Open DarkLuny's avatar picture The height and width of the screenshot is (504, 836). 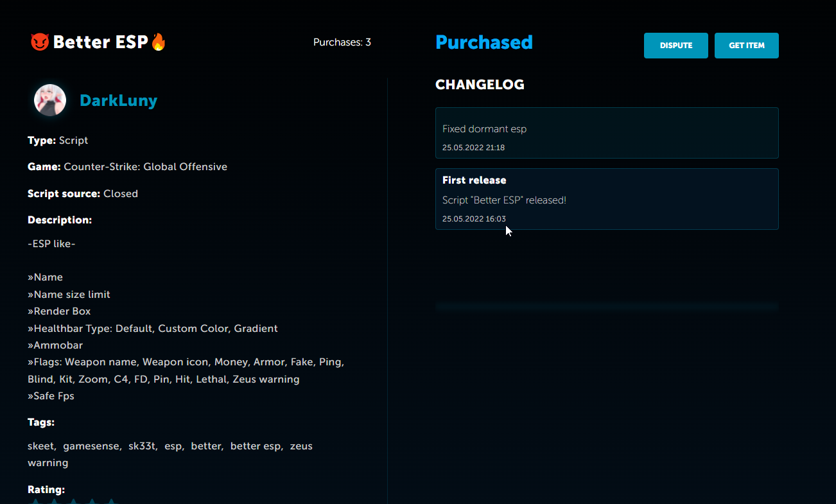coord(50,100)
